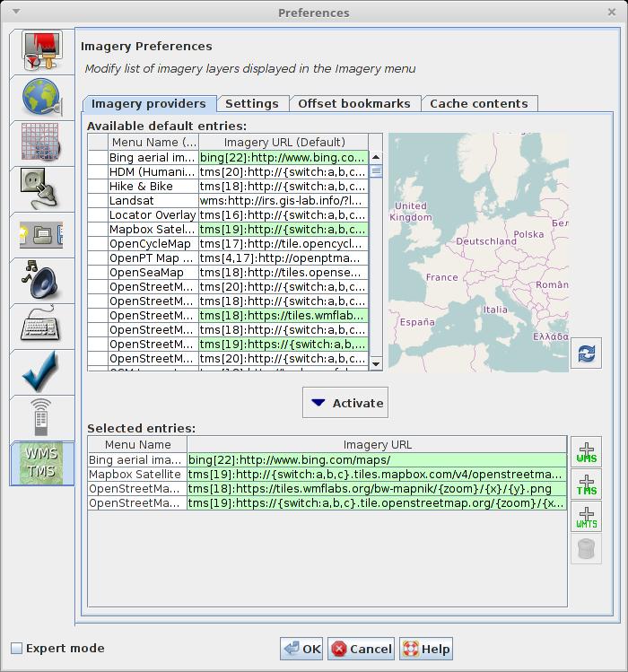The width and height of the screenshot is (628, 672).
Task: Open the Connection Settings globe icon
Action: (41, 98)
